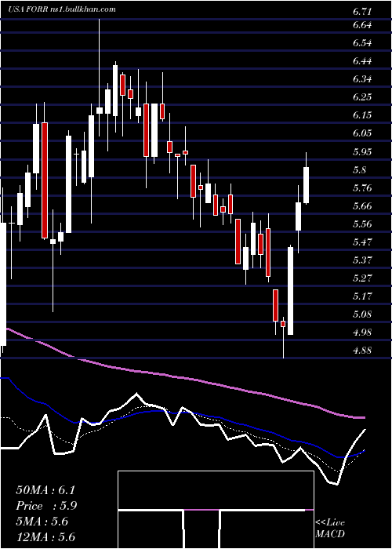Click the 6.05 price axis label
Viewport: 392px width, 549px height.
tap(362, 133)
